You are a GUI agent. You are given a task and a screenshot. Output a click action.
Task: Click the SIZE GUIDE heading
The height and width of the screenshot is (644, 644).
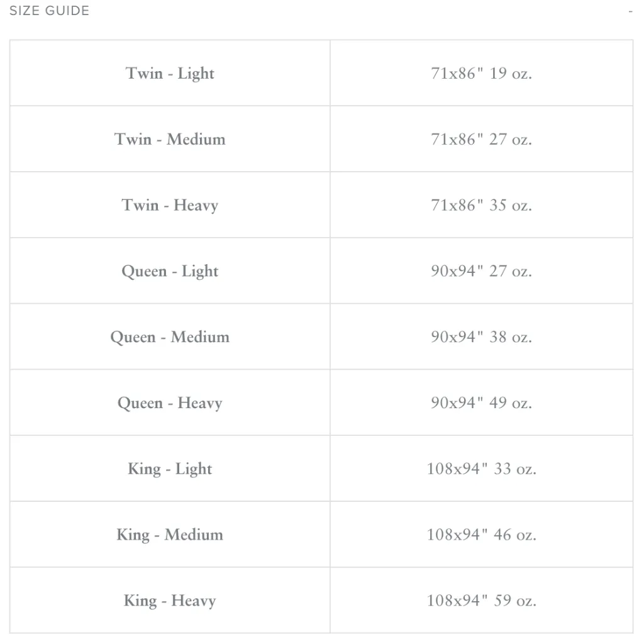click(49, 11)
